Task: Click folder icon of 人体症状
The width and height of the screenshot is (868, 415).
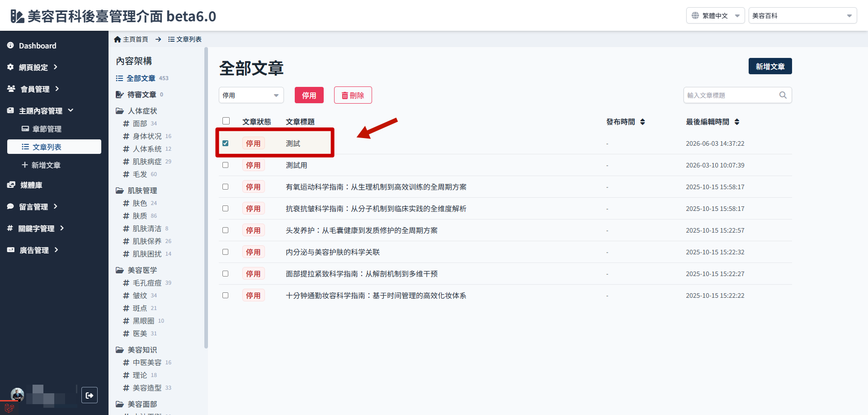Action: pyautogui.click(x=120, y=111)
